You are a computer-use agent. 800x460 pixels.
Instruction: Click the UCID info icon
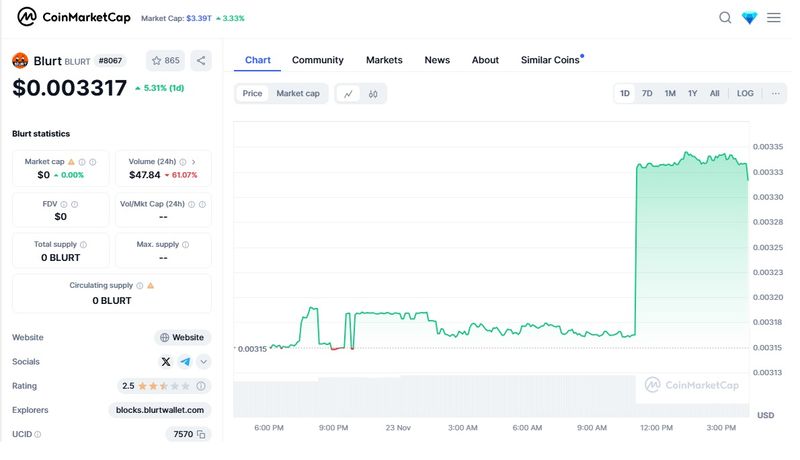point(38,435)
